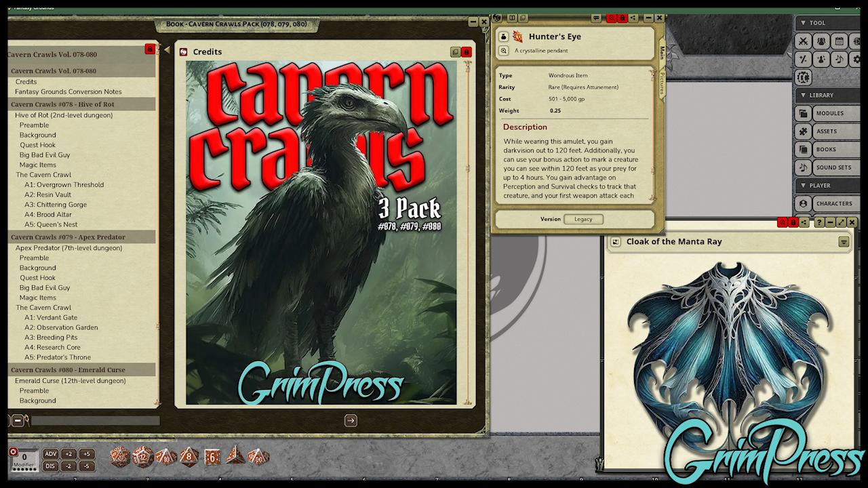Toggle the +2 modifier button
Viewport: 868px width, 488px height.
68,454
